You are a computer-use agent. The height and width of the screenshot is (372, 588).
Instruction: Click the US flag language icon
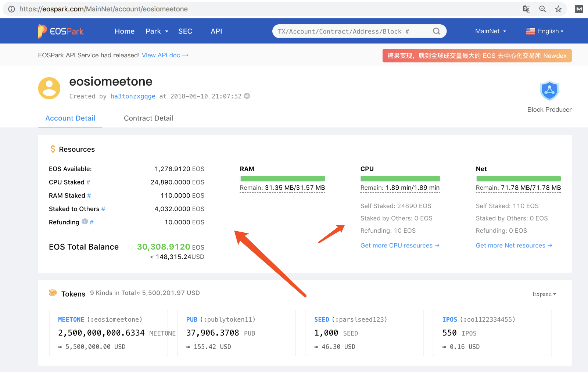click(531, 31)
